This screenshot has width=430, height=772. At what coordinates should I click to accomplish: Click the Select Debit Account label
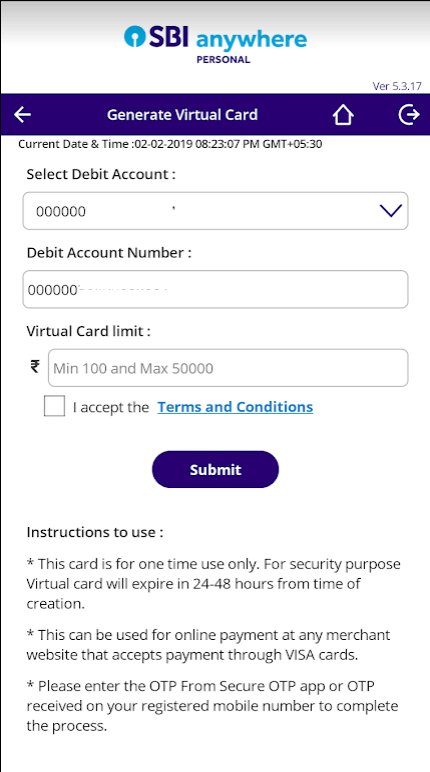[101, 174]
